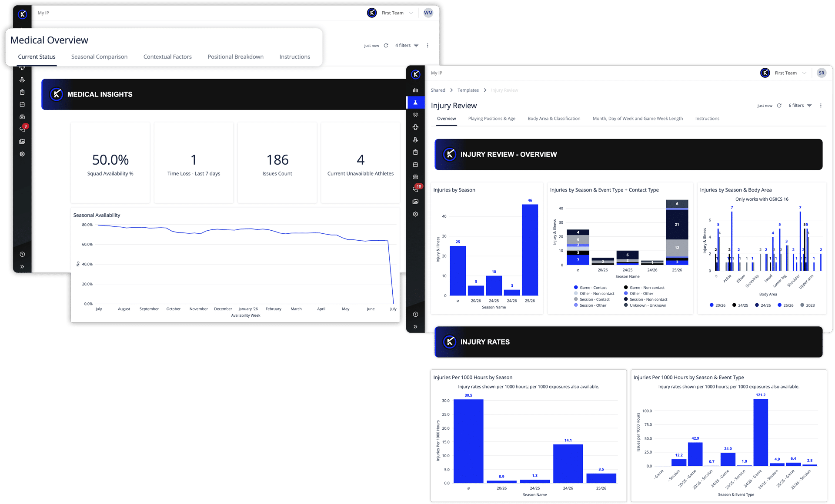This screenshot has height=504, width=835.
Task: Open messages icon with badge 8 in Medical Overview
Action: 23,128
